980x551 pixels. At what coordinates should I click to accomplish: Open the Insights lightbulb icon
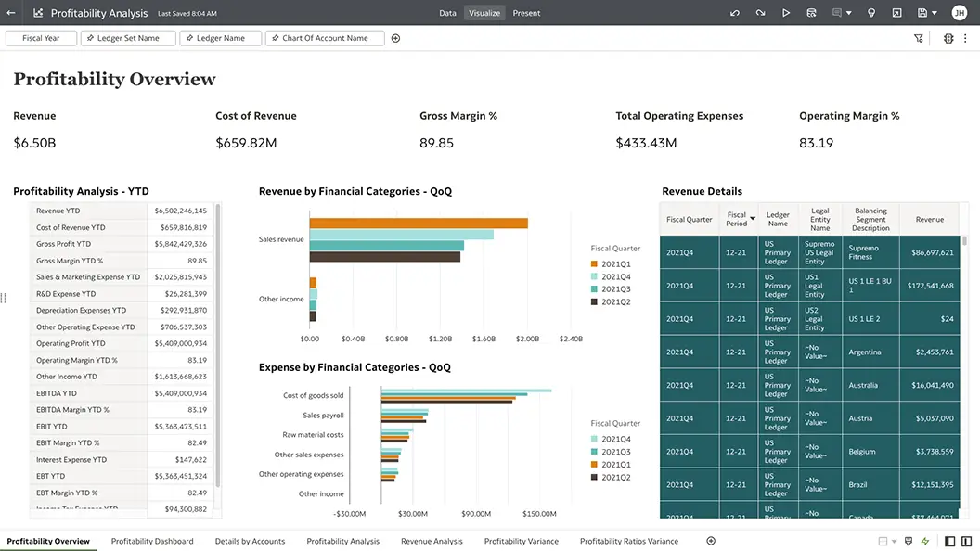pyautogui.click(x=871, y=13)
